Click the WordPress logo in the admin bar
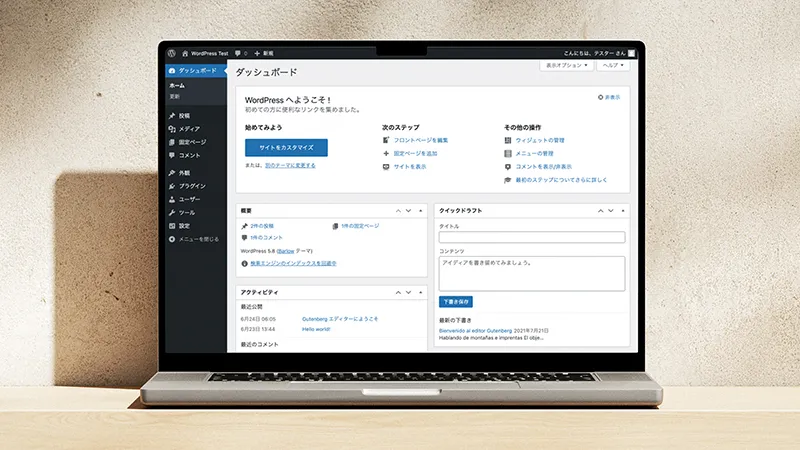800x450 pixels. 171,53
